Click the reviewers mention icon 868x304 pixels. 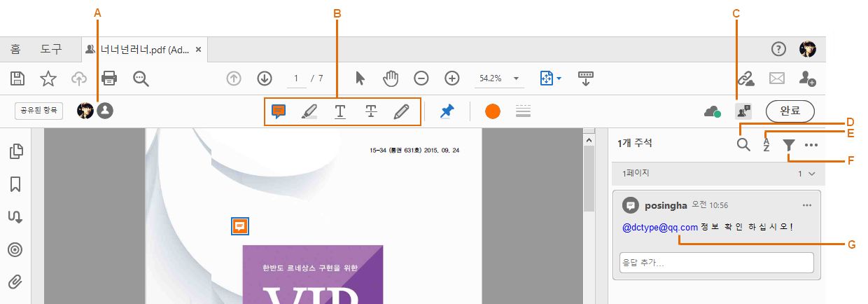pyautogui.click(x=743, y=111)
